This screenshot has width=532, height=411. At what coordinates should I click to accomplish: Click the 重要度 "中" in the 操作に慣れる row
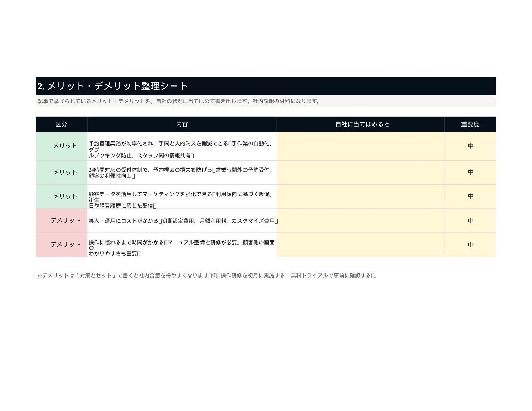470,245
